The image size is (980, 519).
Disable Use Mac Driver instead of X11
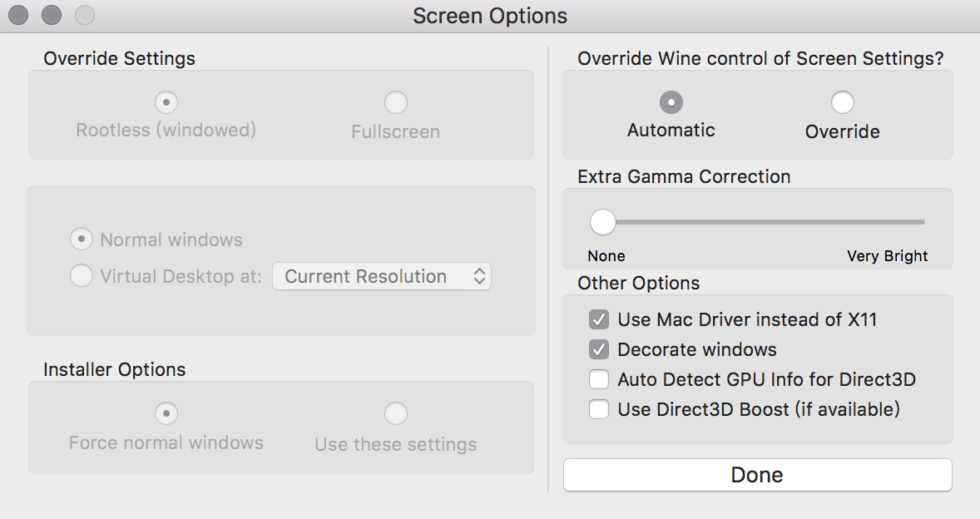[599, 319]
